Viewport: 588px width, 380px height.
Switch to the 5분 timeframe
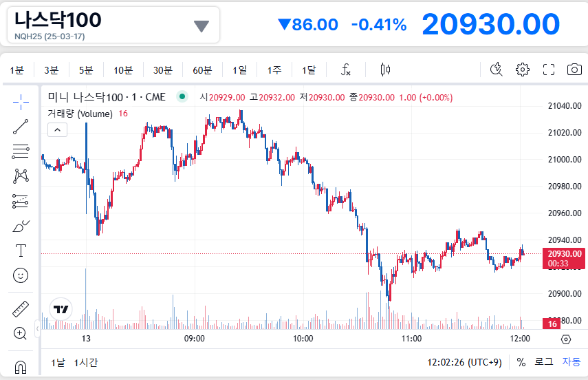86,70
